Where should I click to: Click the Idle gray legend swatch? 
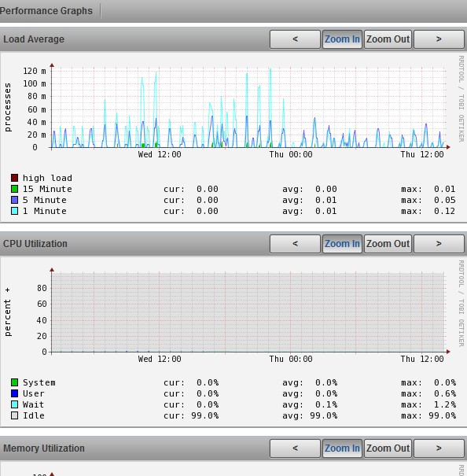click(x=15, y=415)
